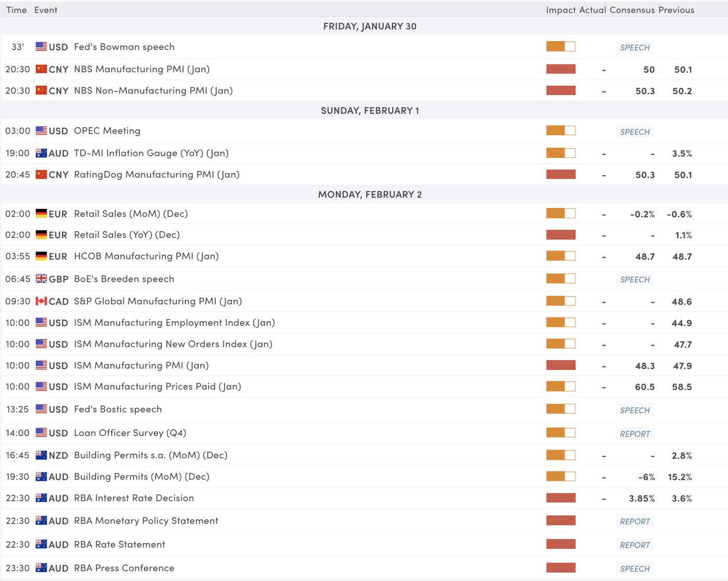Click the SPEECH tag for OPEC Meeting
Screen dimensions: 728x581
(635, 131)
